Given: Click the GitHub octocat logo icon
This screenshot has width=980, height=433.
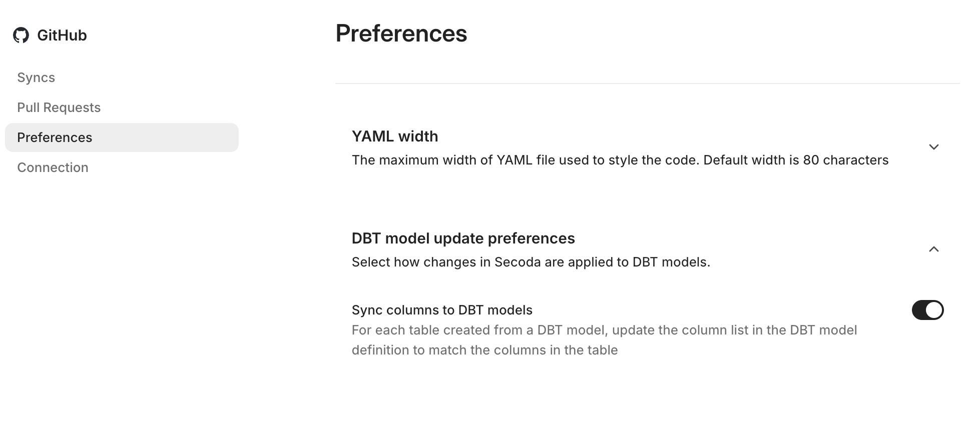Looking at the screenshot, I should tap(21, 35).
